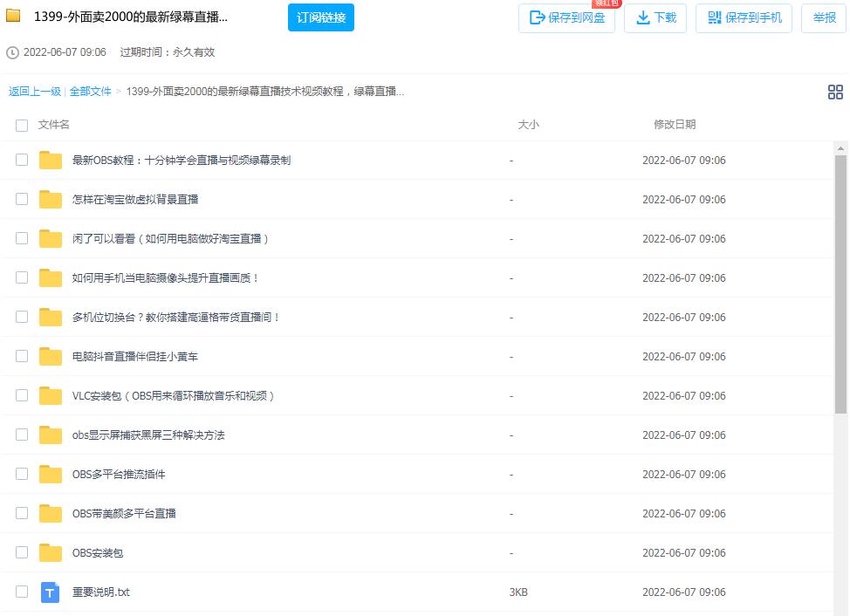Image resolution: width=850 pixels, height=616 pixels.
Task: Click the folder icon beside 闲了可以看看
Action: [x=51, y=238]
